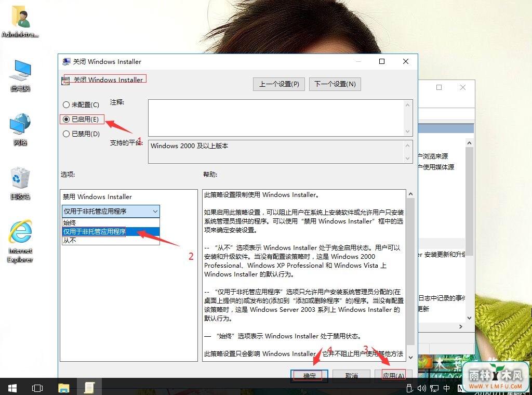Click the policy editor taskbar icon
This screenshot has width=532, height=395.
89,388
